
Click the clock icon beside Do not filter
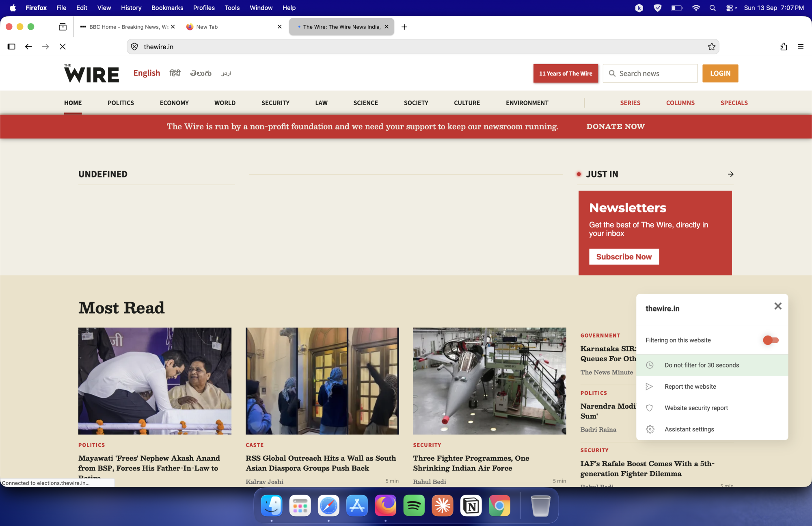tap(650, 365)
